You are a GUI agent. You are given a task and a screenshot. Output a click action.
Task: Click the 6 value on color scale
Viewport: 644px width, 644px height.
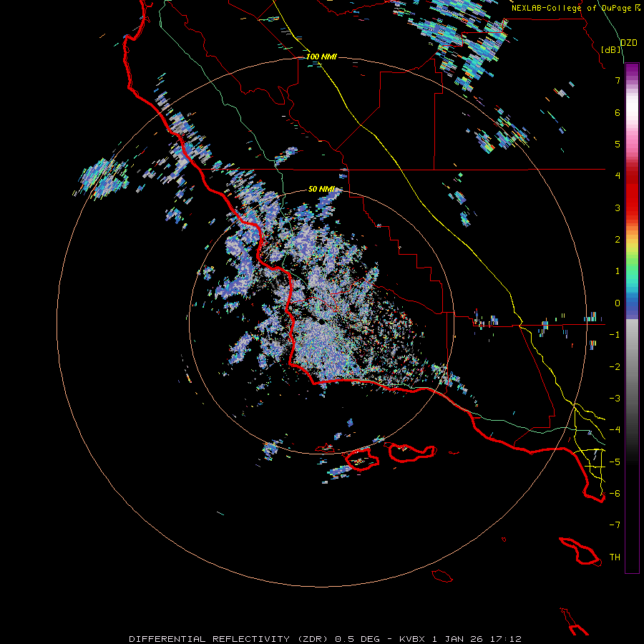pos(618,112)
